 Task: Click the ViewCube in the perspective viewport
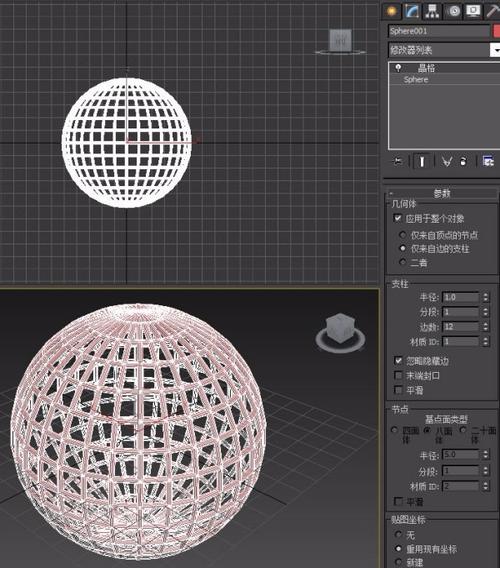pyautogui.click(x=340, y=328)
